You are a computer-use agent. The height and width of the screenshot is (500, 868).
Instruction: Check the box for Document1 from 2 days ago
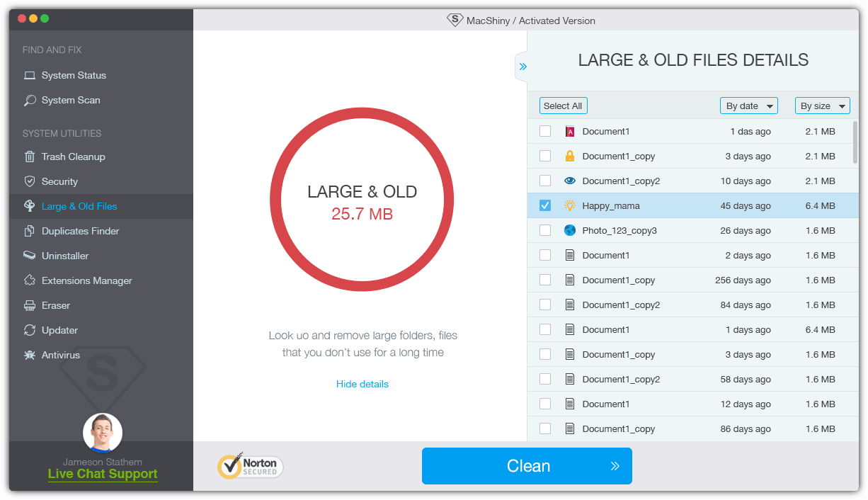click(545, 255)
